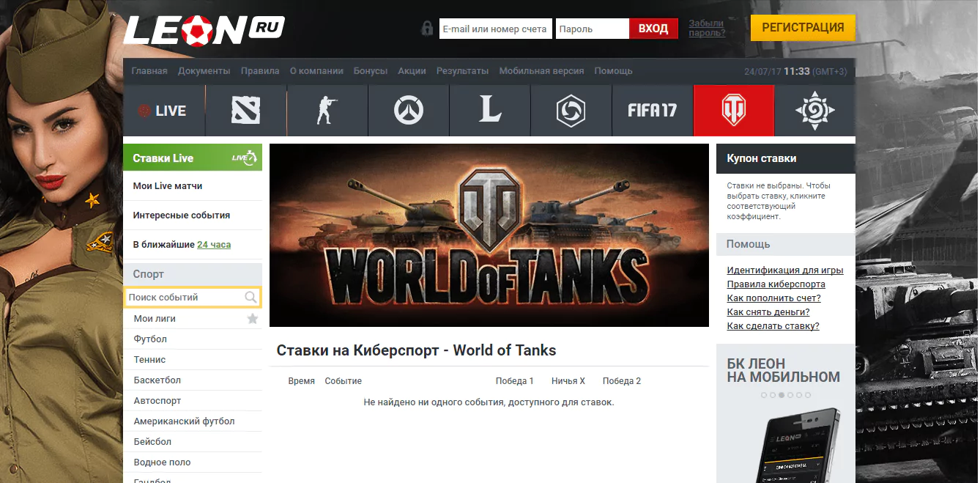Open Как снять деньги? link
This screenshot has width=980, height=483.
tap(768, 312)
